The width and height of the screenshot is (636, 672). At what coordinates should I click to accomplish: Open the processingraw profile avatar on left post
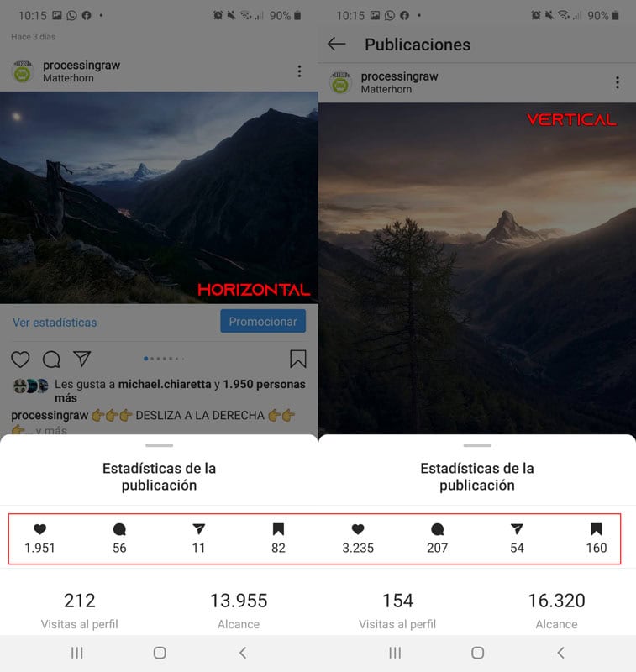(x=23, y=71)
